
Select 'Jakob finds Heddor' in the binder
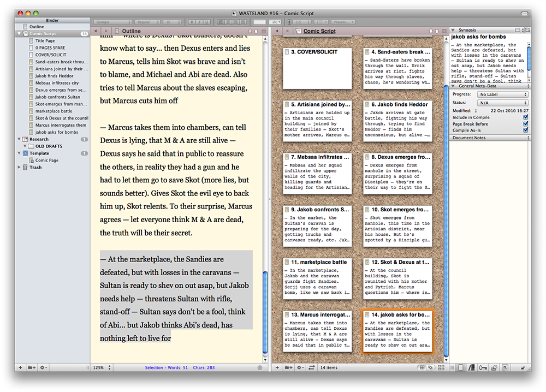pos(54,76)
